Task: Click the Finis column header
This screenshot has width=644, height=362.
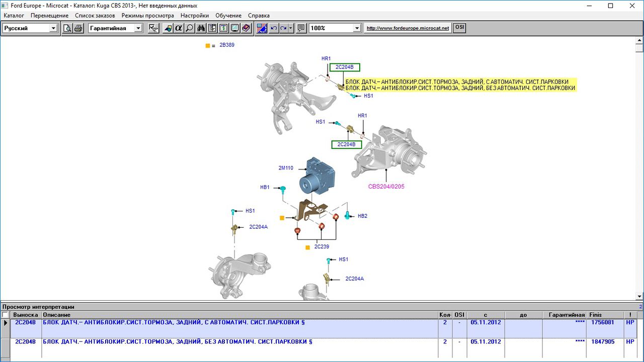Action: click(x=606, y=315)
